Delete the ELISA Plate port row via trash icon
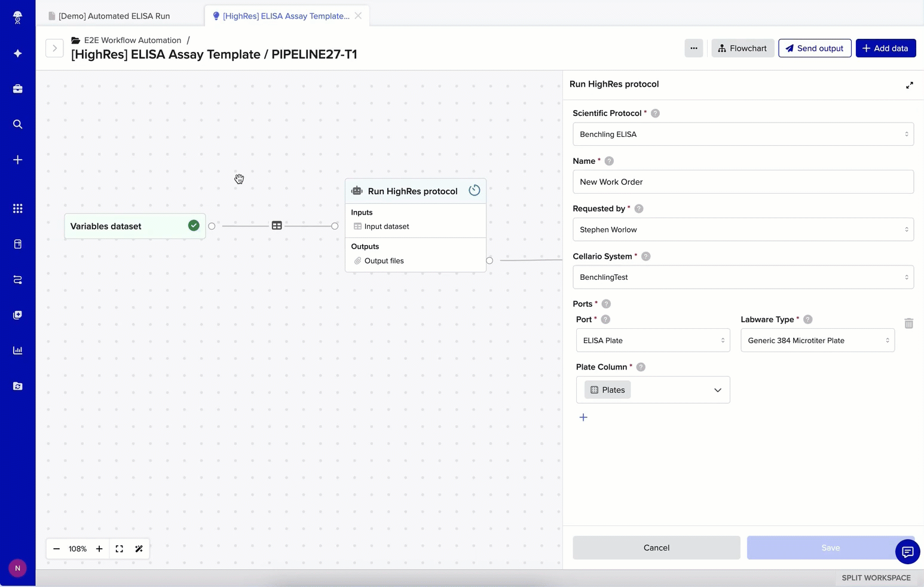Viewport: 924px width, 587px height. point(908,323)
